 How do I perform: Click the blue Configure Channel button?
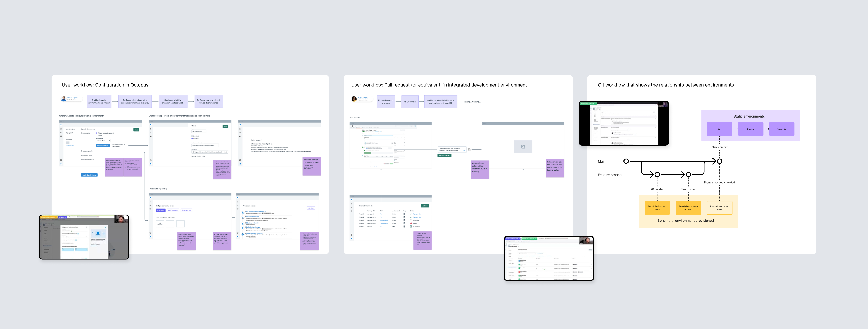103,145
